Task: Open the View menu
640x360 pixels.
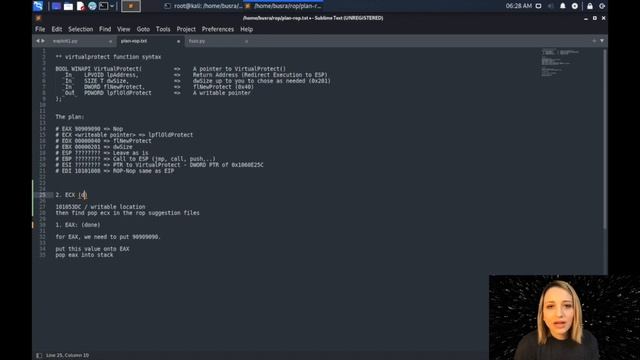Action: tap(123, 29)
